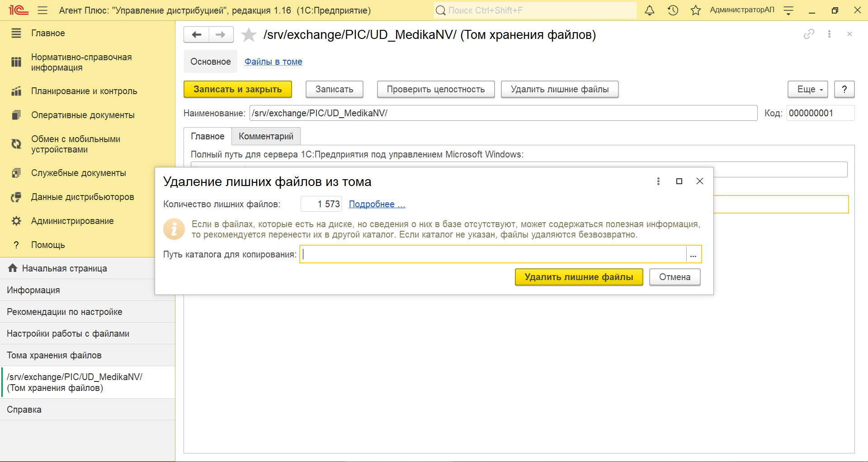
Task: Click the Главное section icon
Action: pos(16,33)
